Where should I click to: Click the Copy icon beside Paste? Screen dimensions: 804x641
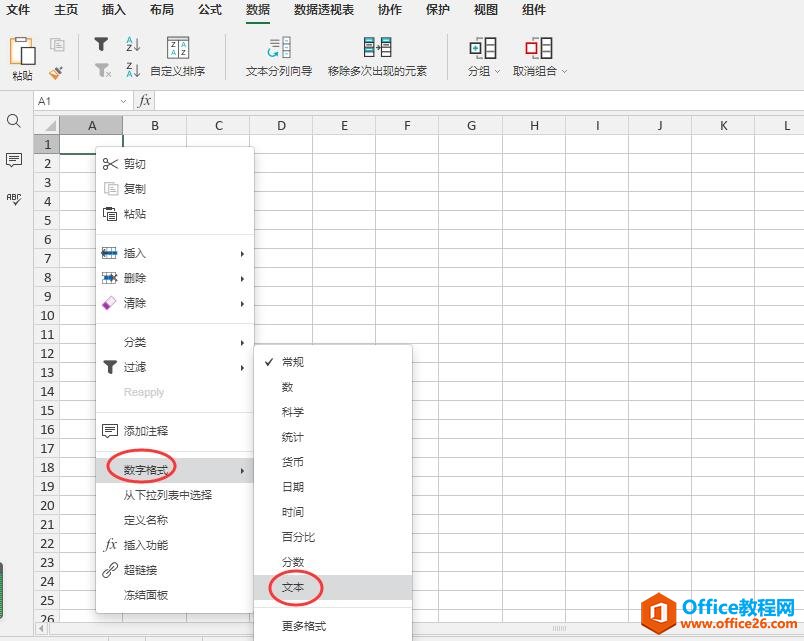(57, 45)
